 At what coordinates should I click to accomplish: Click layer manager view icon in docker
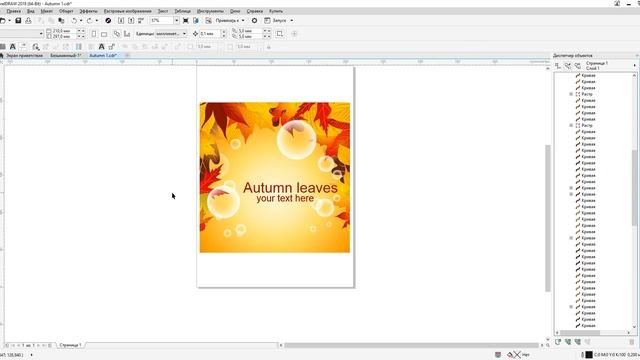(578, 66)
